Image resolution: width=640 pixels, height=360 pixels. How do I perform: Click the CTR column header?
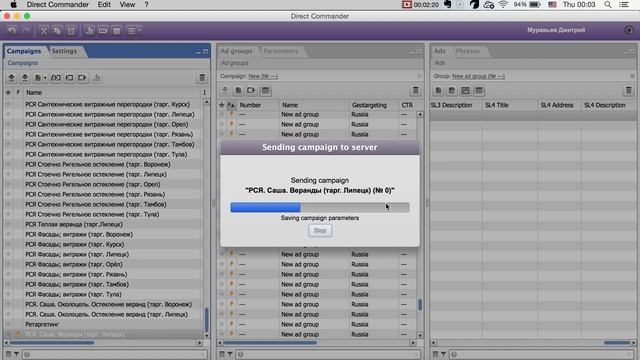coord(407,105)
